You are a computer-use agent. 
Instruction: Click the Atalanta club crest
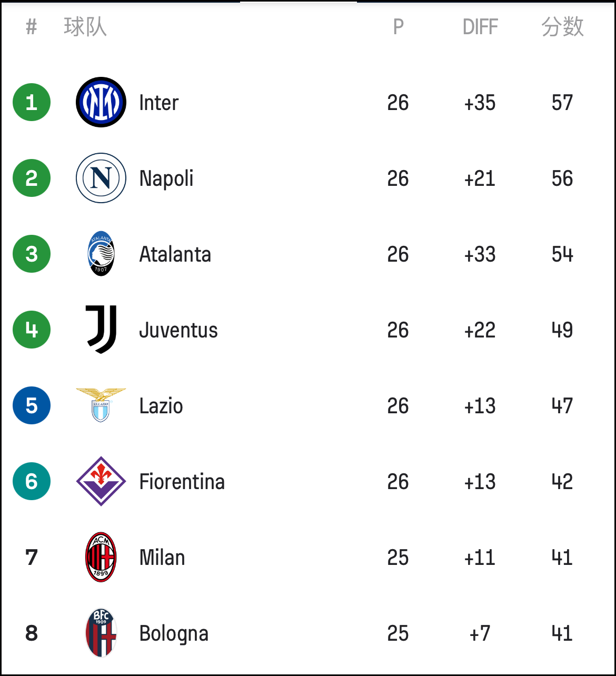point(101,254)
